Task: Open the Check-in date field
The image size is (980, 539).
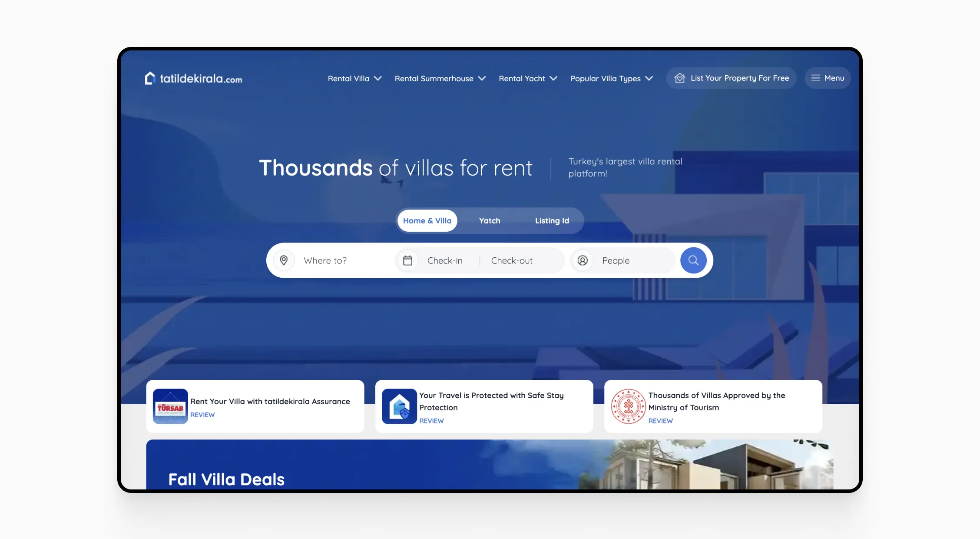Action: 445,260
